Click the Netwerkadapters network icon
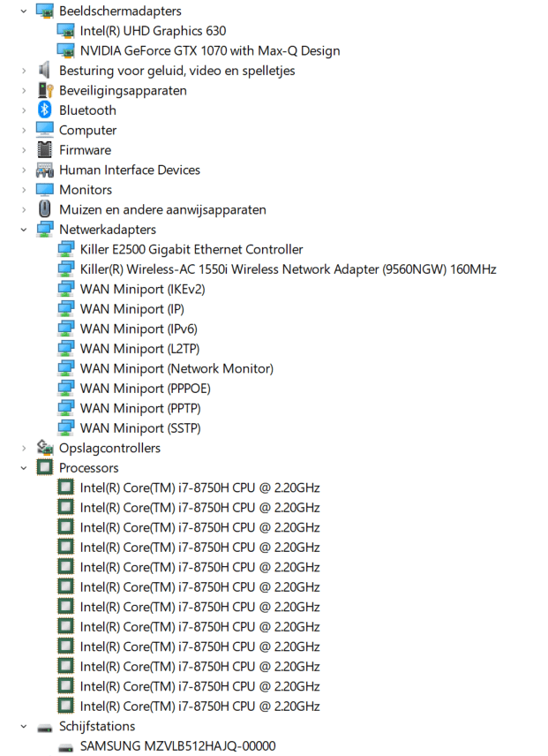Viewport: 548px width, 756px height. [x=45, y=230]
